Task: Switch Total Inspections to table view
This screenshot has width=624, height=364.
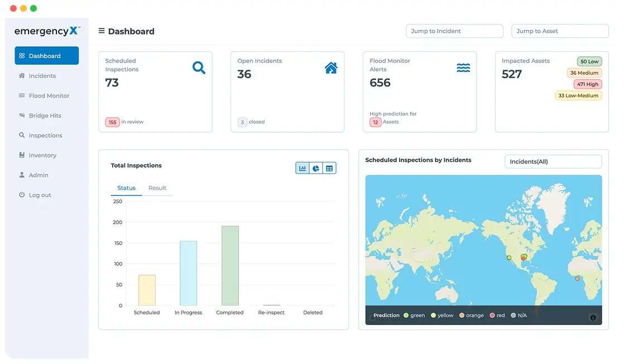Action: click(329, 168)
